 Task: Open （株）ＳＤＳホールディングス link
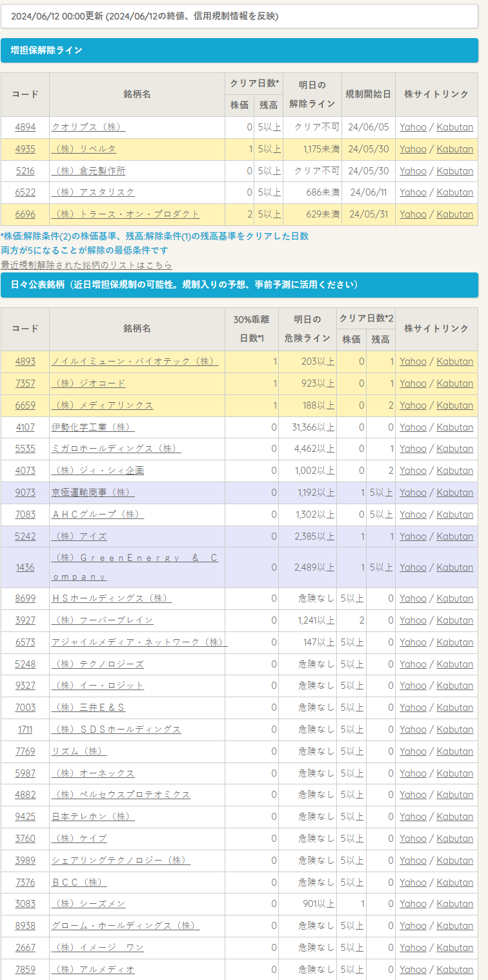tap(116, 730)
